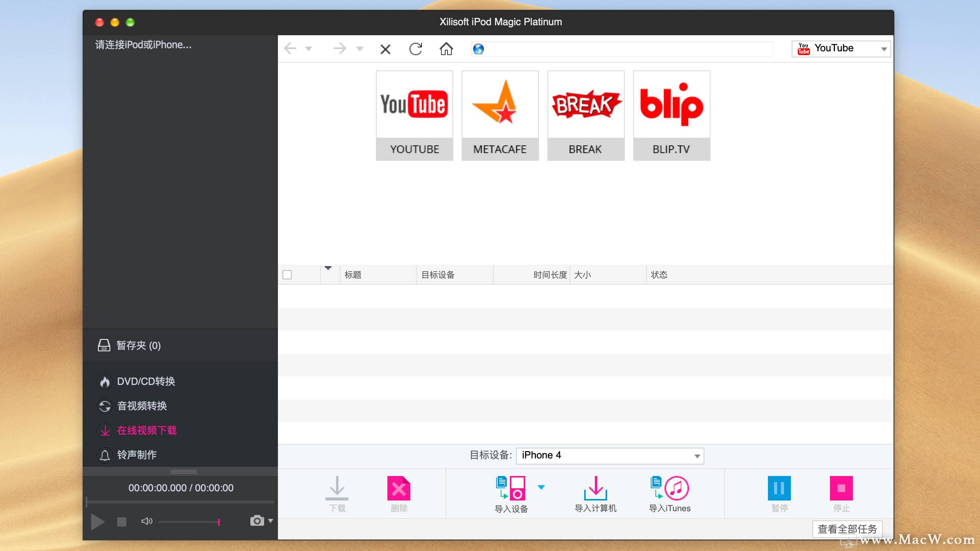
Task: Open the YOUTUBE site thumbnail
Action: coord(415,116)
